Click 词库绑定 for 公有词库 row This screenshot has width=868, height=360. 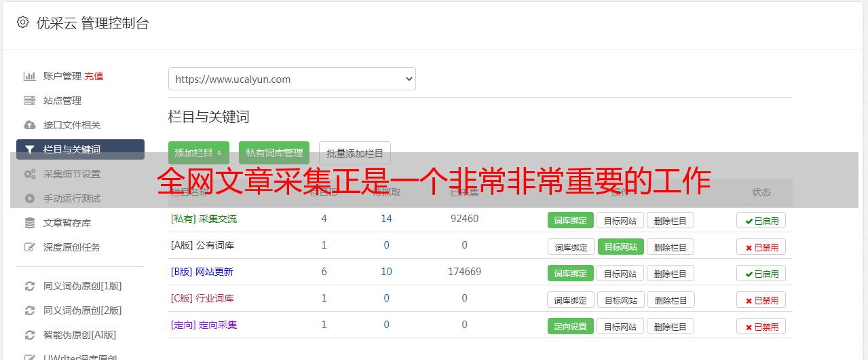coord(571,247)
